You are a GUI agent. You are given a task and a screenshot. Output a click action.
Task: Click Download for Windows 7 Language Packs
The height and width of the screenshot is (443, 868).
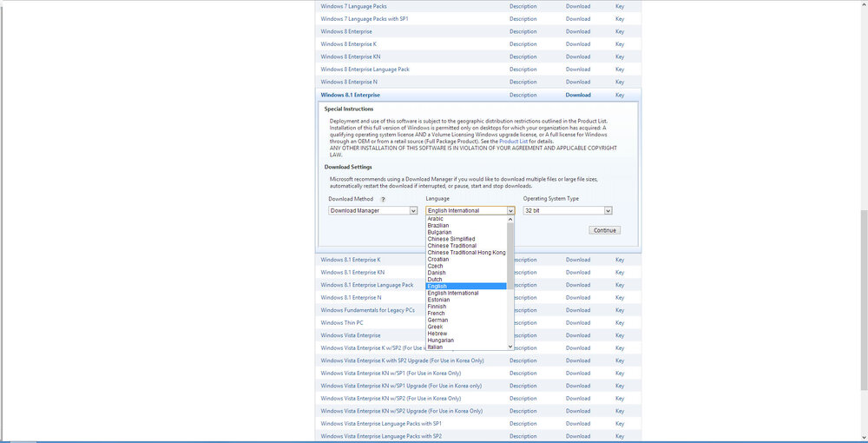pyautogui.click(x=578, y=7)
